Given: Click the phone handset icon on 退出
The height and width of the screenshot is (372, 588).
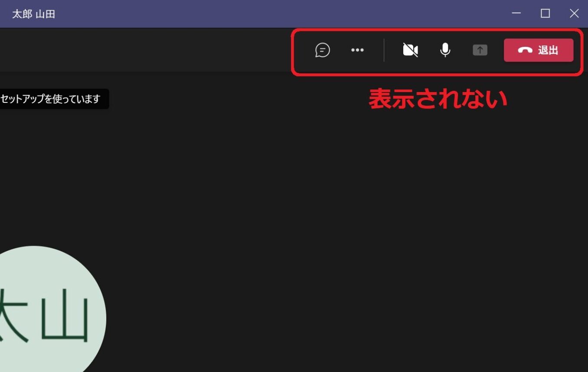Looking at the screenshot, I should tap(525, 50).
